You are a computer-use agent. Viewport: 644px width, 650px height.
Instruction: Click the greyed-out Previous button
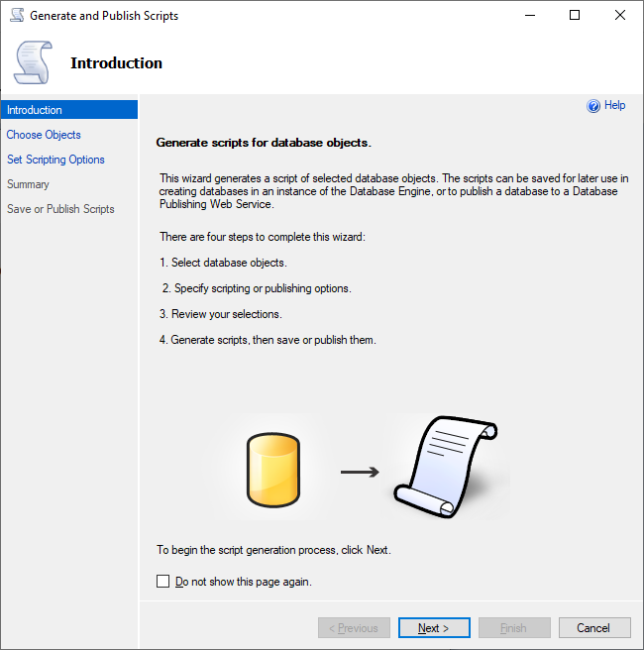[354, 628]
